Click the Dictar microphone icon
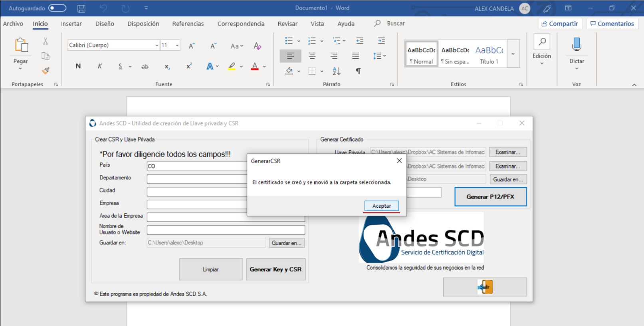This screenshot has height=326, width=644. click(x=577, y=44)
